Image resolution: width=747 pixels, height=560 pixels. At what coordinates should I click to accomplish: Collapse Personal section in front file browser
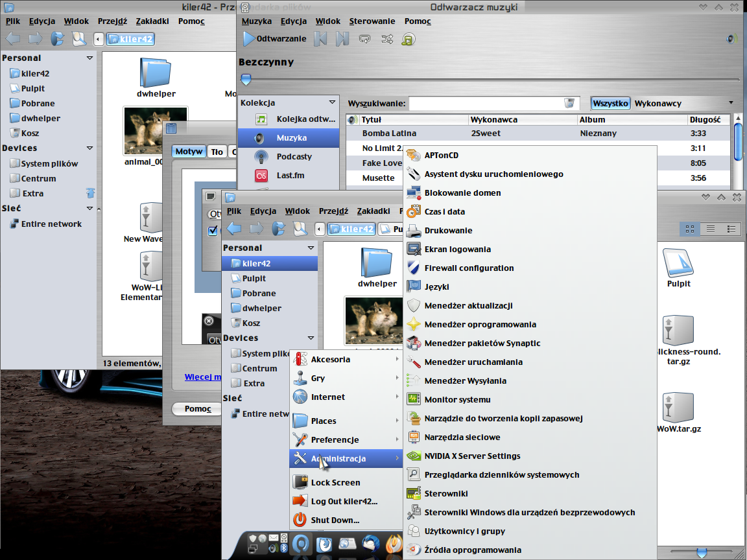311,248
